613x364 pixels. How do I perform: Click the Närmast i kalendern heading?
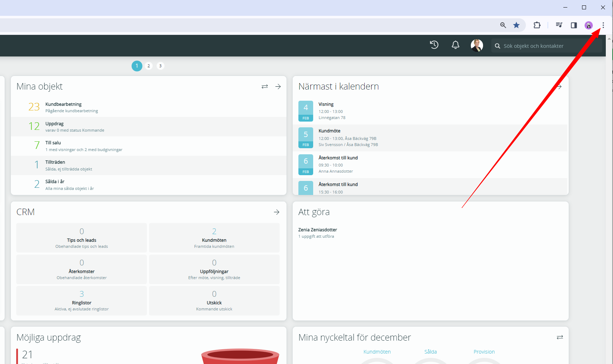tap(339, 86)
